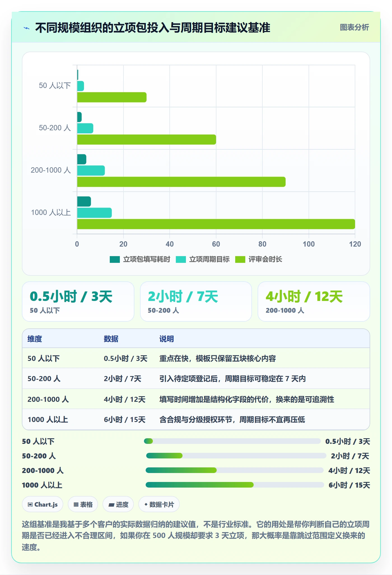The width and height of the screenshot is (392, 575).
Task: Toggle the 评审会时长 legend entry
Action: point(259,259)
